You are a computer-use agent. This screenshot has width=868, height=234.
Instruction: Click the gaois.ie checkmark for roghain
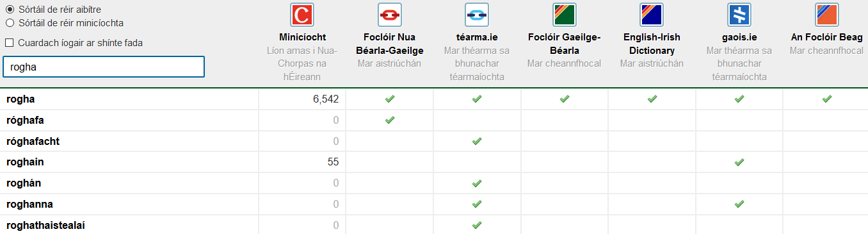click(739, 162)
